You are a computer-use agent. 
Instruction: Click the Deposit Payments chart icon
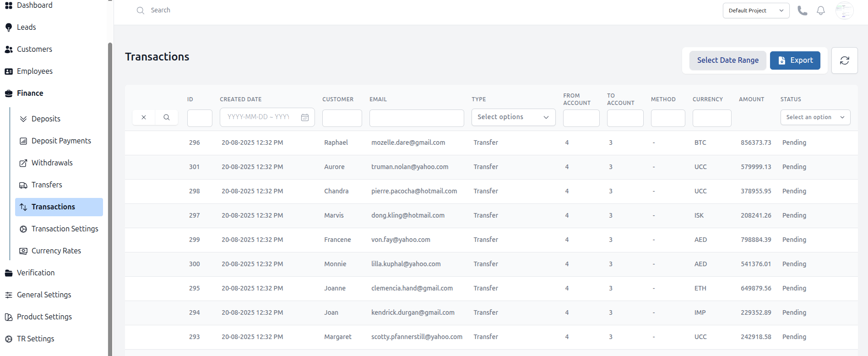[23, 141]
